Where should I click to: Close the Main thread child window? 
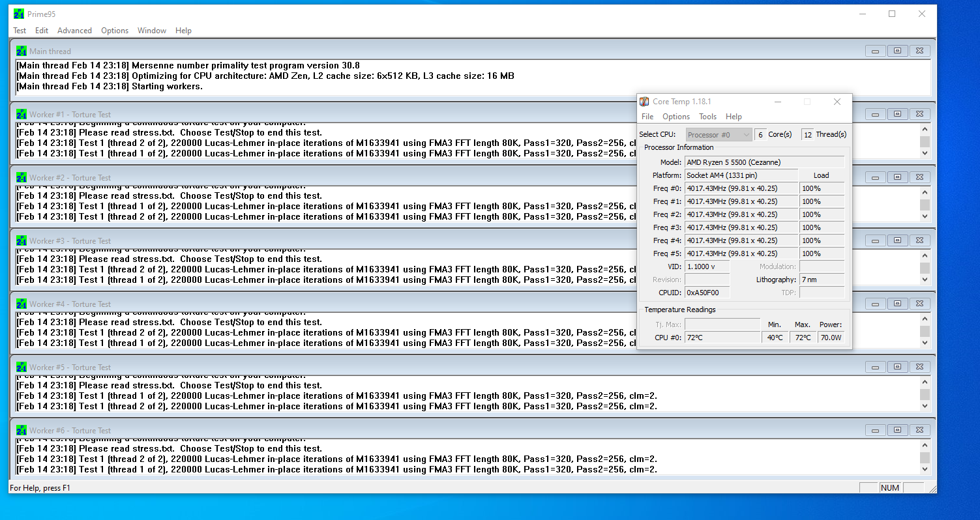[x=919, y=51]
